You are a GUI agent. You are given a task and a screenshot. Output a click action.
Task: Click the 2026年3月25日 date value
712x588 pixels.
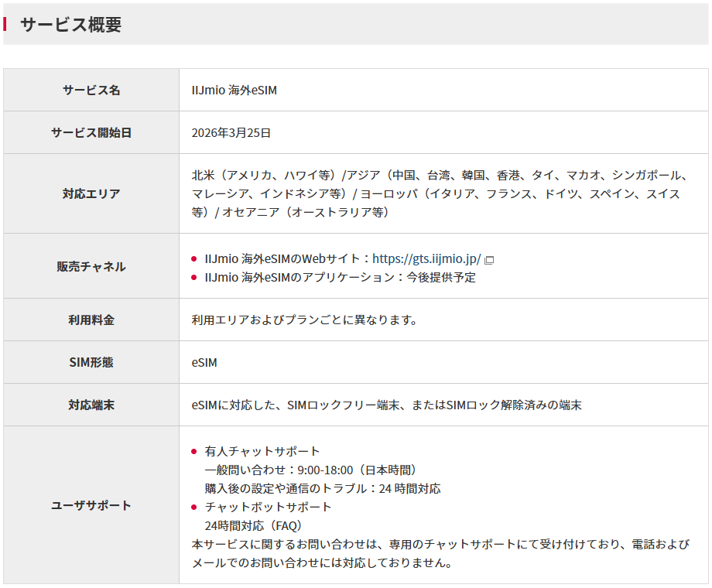click(231, 133)
